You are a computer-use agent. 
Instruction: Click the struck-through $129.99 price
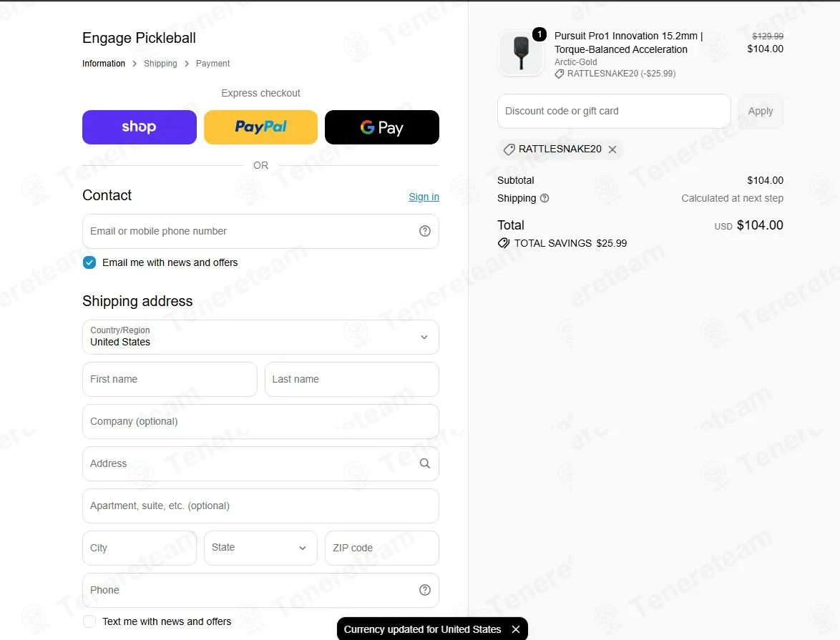pos(768,36)
